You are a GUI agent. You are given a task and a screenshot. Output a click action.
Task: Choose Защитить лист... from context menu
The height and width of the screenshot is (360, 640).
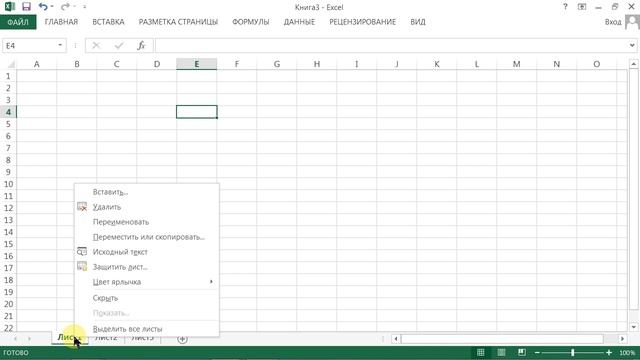147,267
